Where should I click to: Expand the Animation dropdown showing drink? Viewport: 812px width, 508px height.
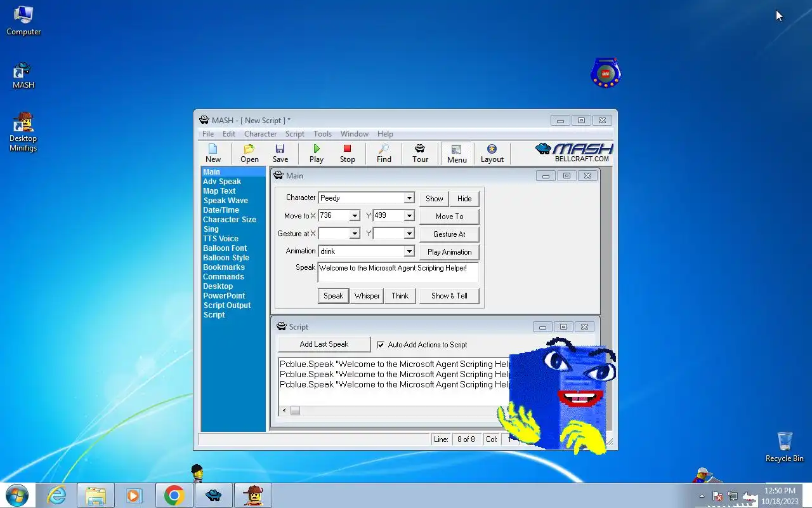(x=409, y=251)
